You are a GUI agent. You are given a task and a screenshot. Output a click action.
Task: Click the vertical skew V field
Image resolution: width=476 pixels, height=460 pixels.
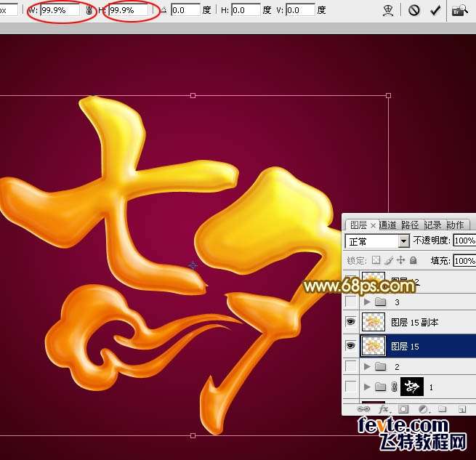point(300,10)
